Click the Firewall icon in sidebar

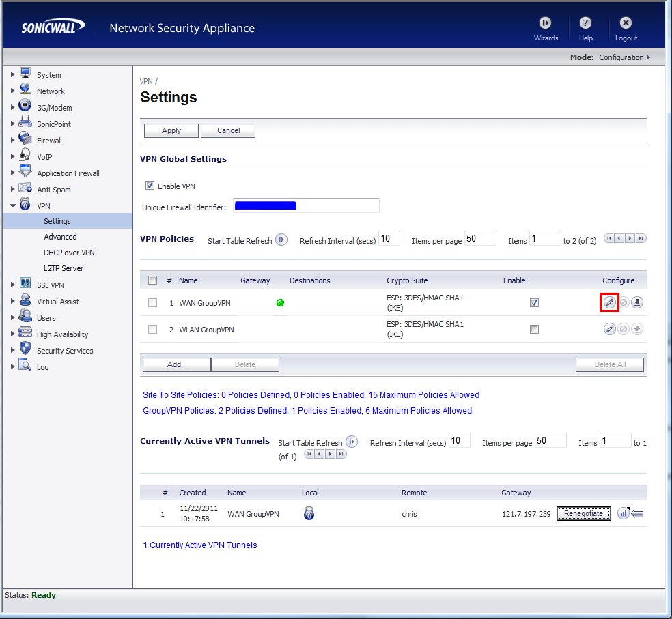[25, 139]
